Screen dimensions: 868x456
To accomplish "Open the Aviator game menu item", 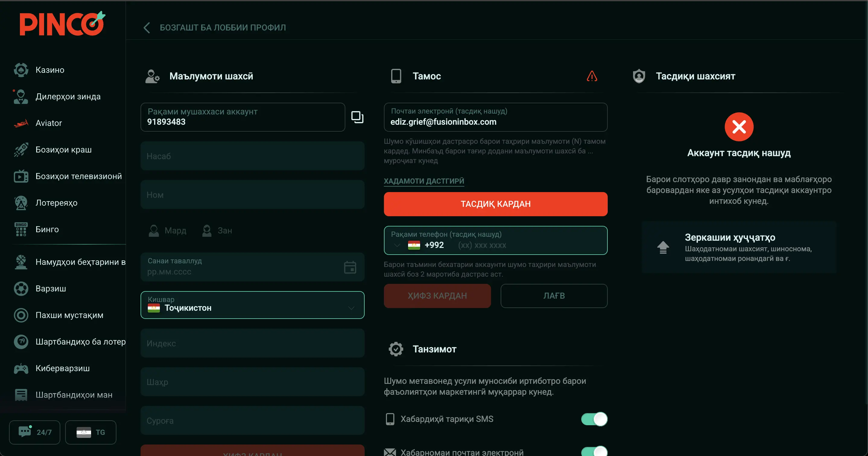I will (x=49, y=123).
